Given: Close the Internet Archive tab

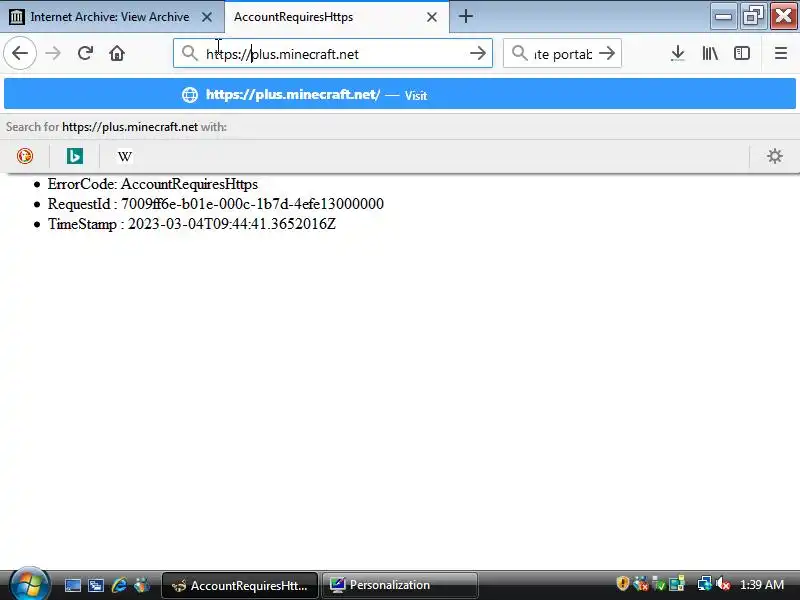Looking at the screenshot, I should point(207,17).
